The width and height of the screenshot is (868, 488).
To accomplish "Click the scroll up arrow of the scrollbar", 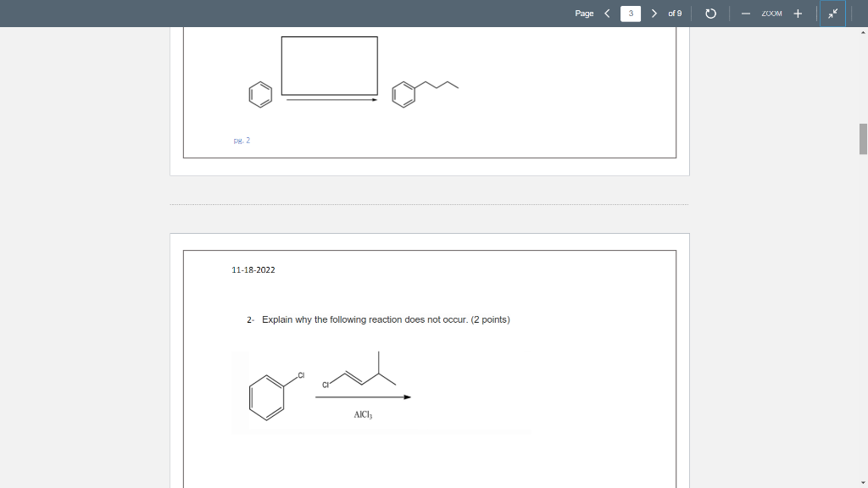I will pos(863,32).
